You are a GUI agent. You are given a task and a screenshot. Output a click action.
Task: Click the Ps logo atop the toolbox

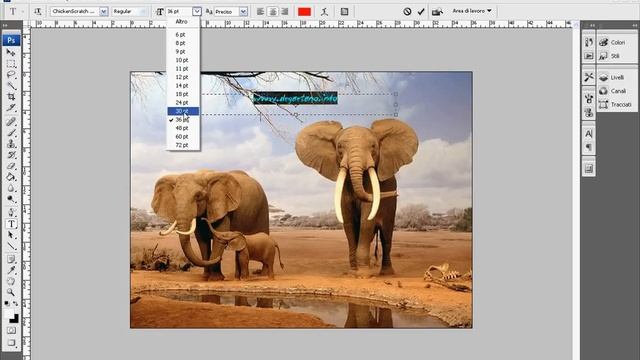(11, 40)
